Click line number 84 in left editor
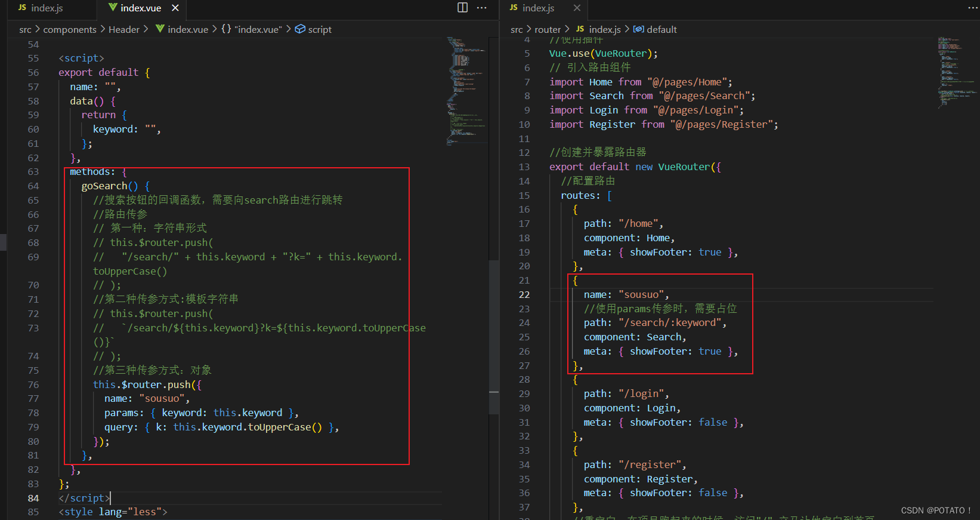Screen dimensions: 980x520 (x=33, y=498)
